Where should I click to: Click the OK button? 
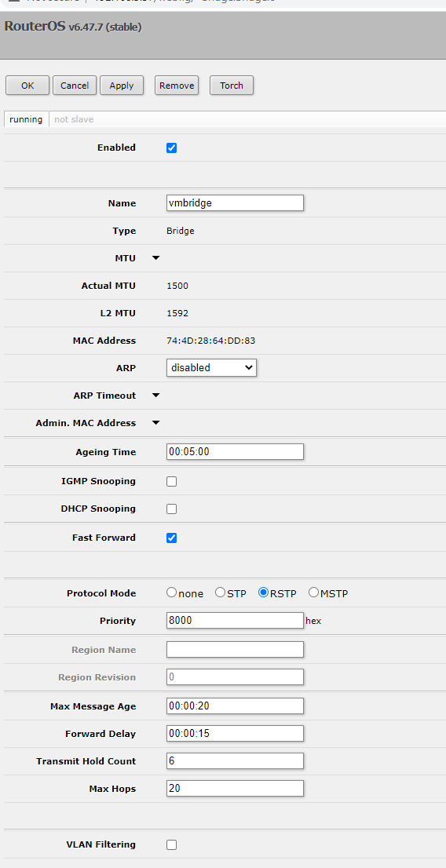(x=27, y=86)
